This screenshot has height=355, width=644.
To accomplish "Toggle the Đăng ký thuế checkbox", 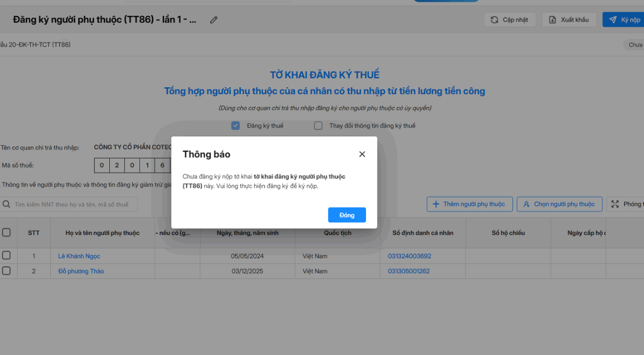I will pos(236,126).
